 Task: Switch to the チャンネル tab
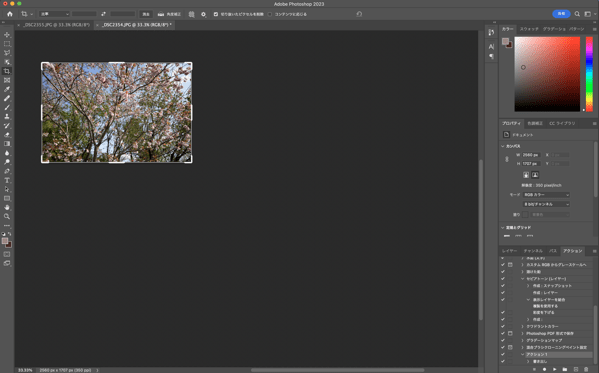[x=533, y=251]
